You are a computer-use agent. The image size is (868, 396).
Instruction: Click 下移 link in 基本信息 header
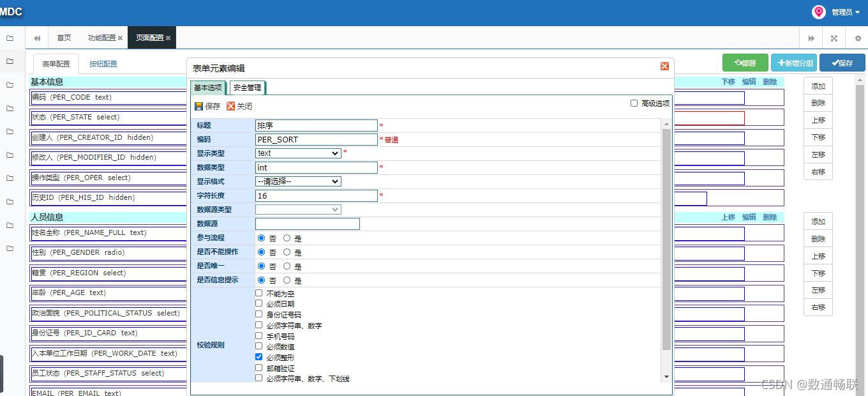[x=728, y=82]
